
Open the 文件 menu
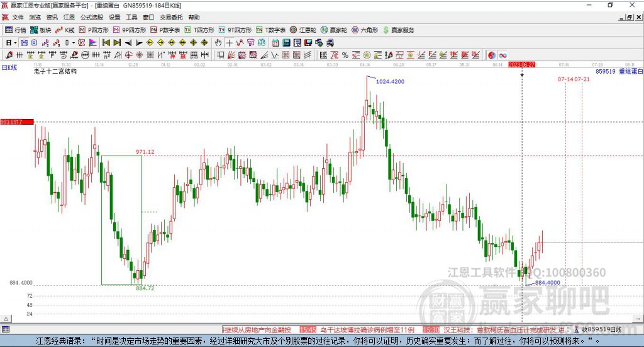18,17
